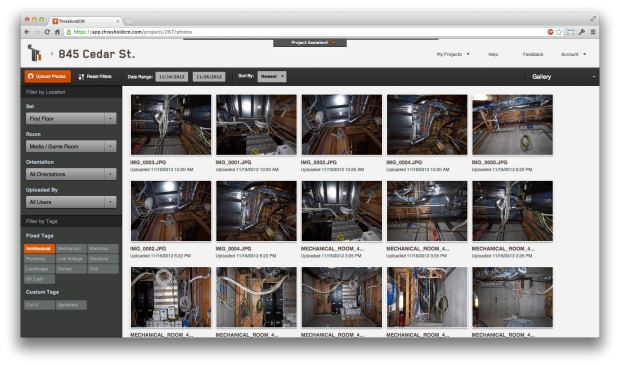
Task: Click the green lock icon in address bar
Action: pyautogui.click(x=68, y=32)
